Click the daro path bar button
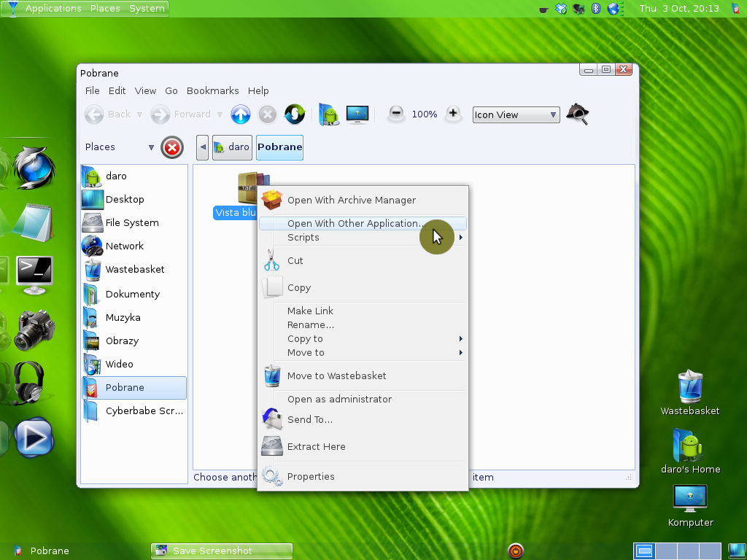 click(x=231, y=147)
